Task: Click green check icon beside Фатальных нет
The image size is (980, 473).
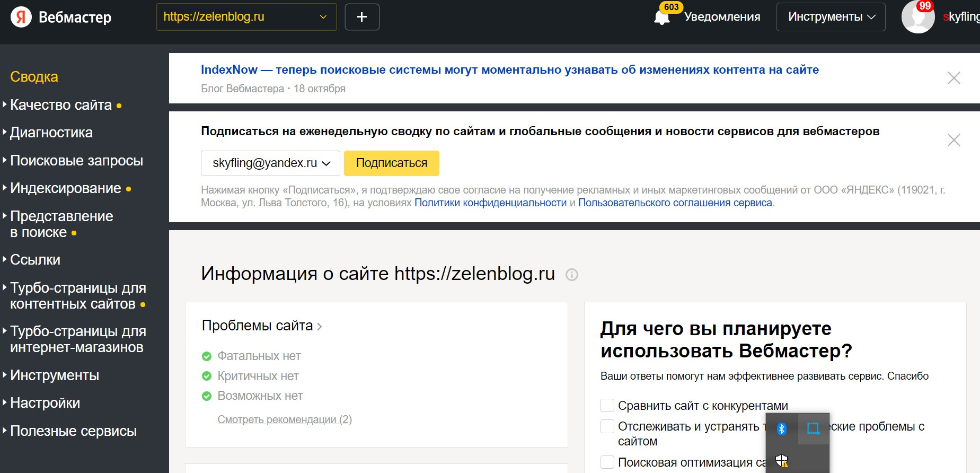Action: click(x=207, y=356)
